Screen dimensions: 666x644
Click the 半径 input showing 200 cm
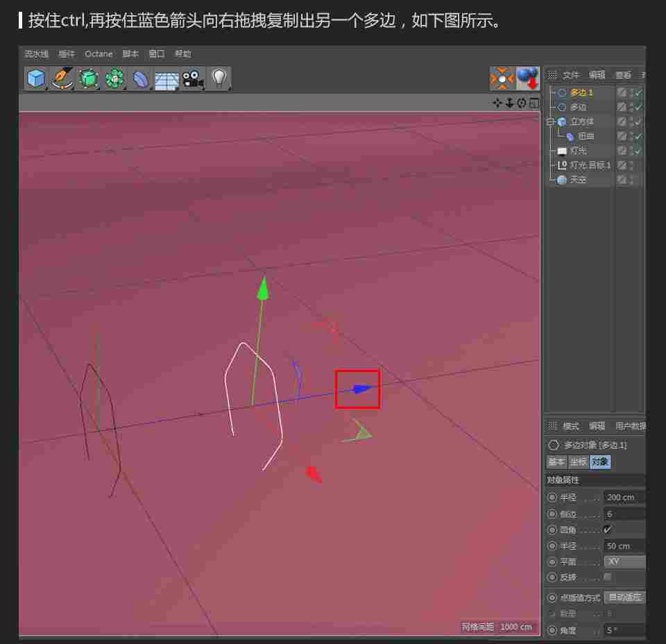point(624,497)
